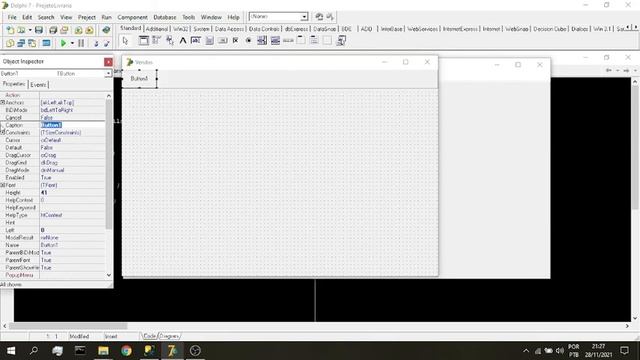Switch to the Diagram tab below editor
This screenshot has height=360, width=640.
pyautogui.click(x=169, y=336)
